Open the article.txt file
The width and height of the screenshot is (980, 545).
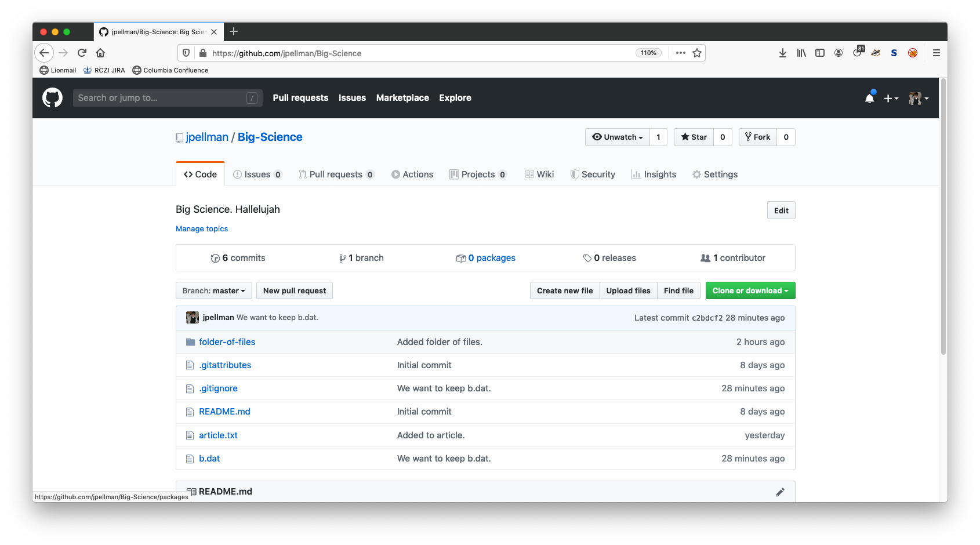tap(218, 435)
